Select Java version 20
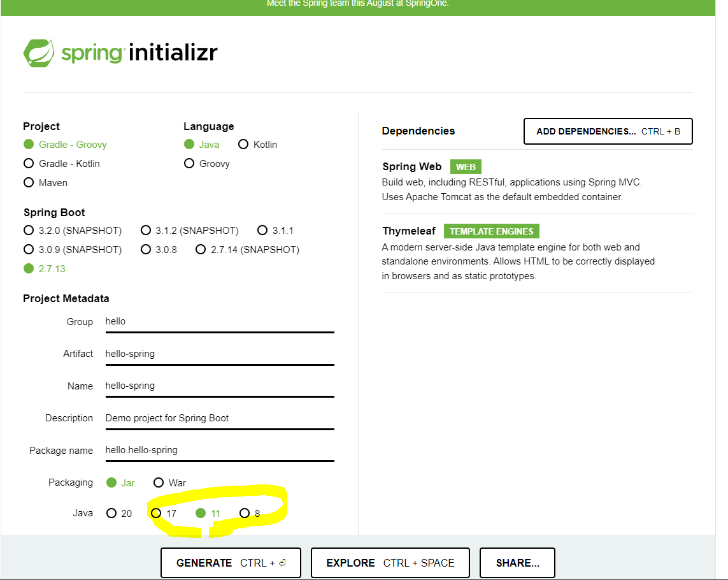Image resolution: width=728 pixels, height=580 pixels. (x=119, y=513)
